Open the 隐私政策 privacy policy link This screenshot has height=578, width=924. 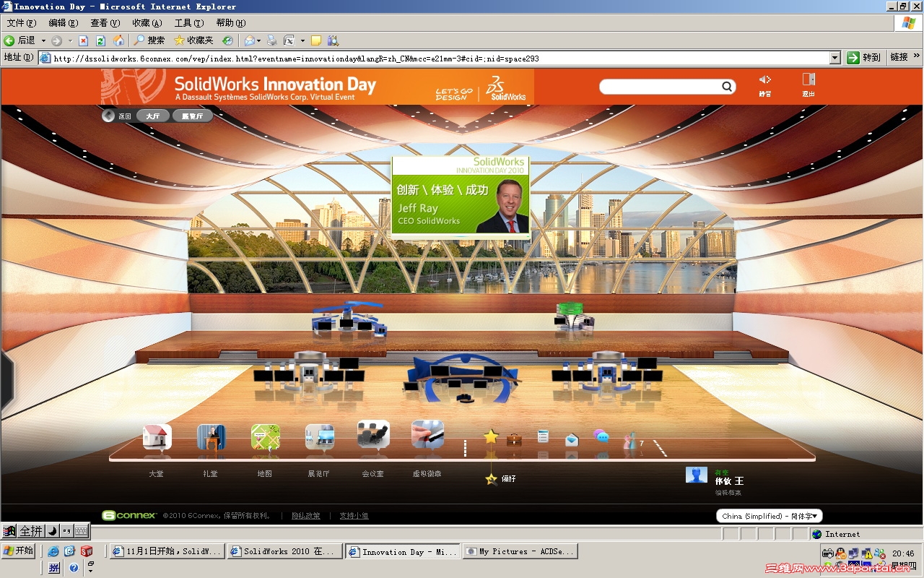pyautogui.click(x=306, y=516)
